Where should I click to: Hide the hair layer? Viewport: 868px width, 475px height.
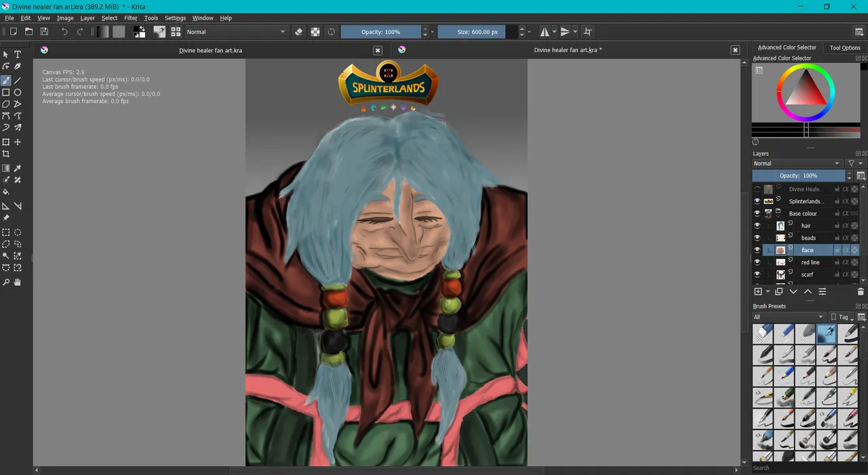click(757, 226)
